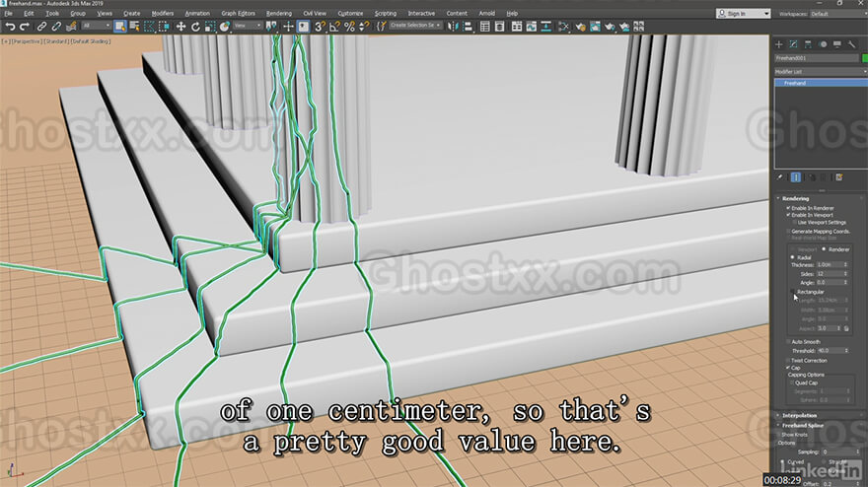Select the Radial radio button
Image resolution: width=868 pixels, height=487 pixels.
[x=793, y=258]
